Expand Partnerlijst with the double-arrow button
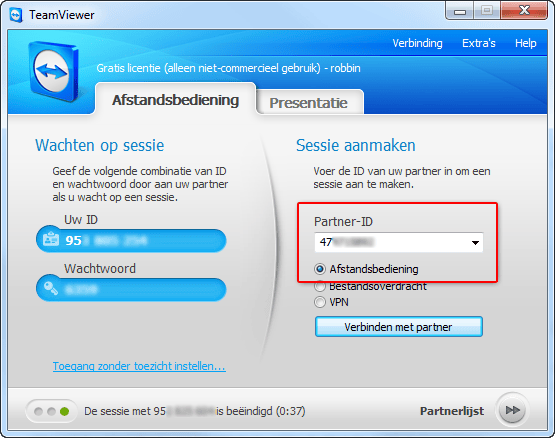The image size is (555, 438). click(x=512, y=410)
